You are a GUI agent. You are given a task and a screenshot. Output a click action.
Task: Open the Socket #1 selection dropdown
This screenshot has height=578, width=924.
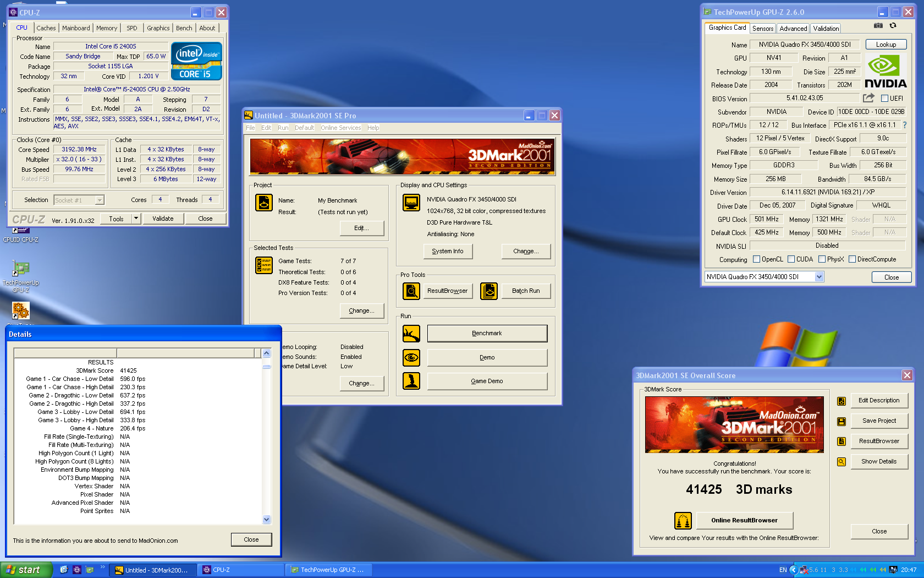click(100, 200)
